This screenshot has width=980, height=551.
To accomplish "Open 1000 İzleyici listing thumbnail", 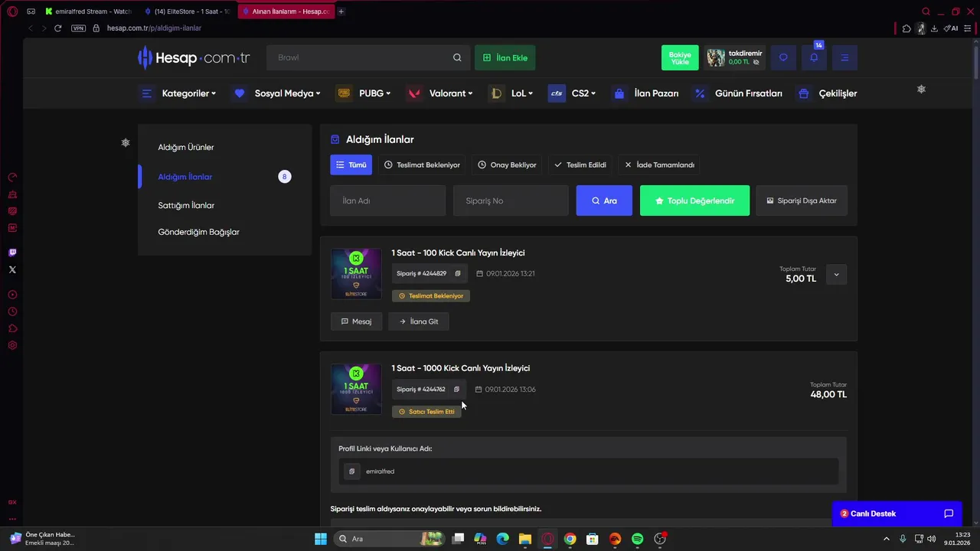I will [356, 390].
